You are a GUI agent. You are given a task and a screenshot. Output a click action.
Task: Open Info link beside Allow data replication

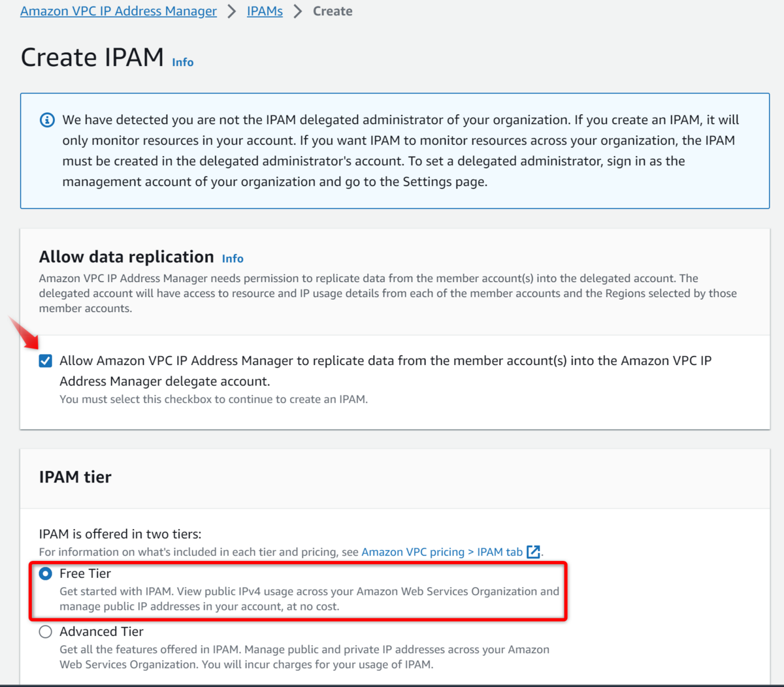point(233,259)
